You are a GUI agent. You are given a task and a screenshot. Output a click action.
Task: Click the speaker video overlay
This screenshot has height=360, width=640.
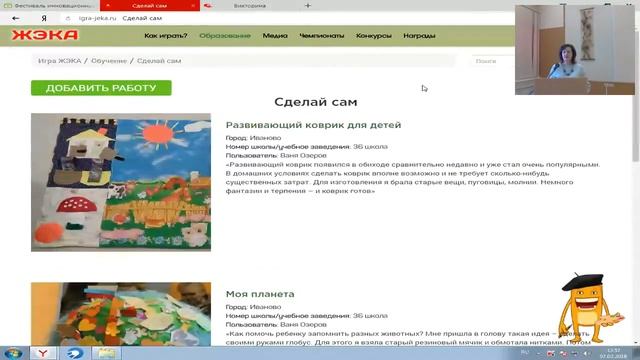pos(575,50)
